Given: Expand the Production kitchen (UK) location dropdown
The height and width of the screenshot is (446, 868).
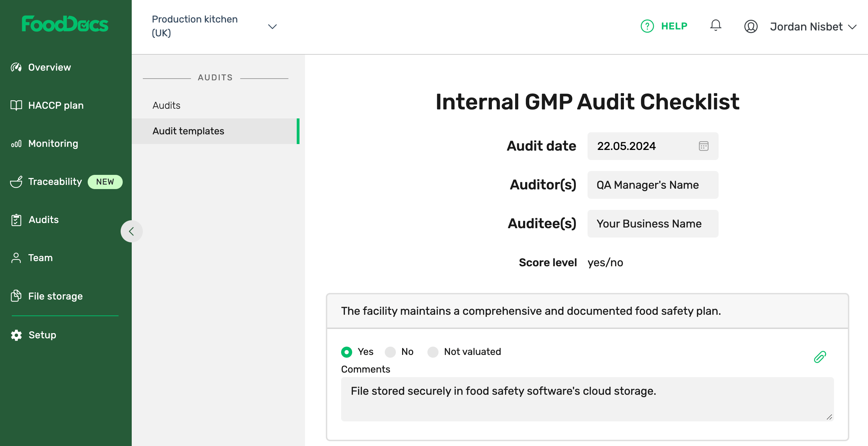Looking at the screenshot, I should [x=272, y=27].
